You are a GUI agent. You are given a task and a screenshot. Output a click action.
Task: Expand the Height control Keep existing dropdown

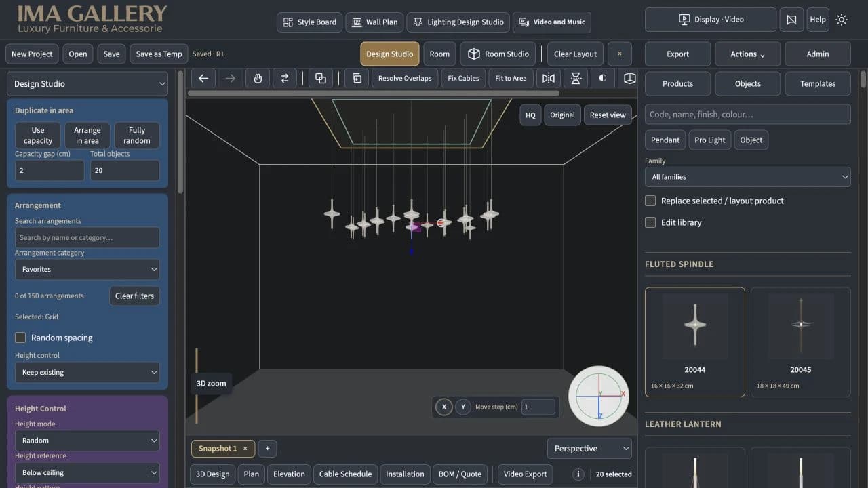(87, 372)
